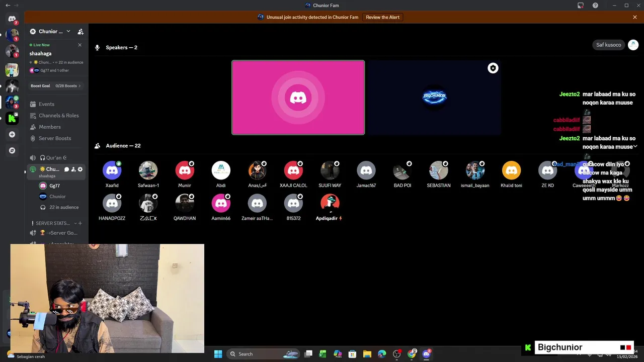Select audience member Jamac167
This screenshot has width=644, height=362.
[x=366, y=174]
